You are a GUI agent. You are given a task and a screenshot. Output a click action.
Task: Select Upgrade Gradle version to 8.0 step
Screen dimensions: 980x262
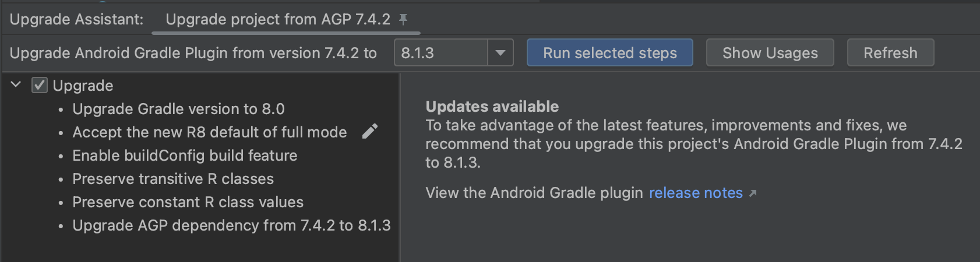tap(178, 109)
